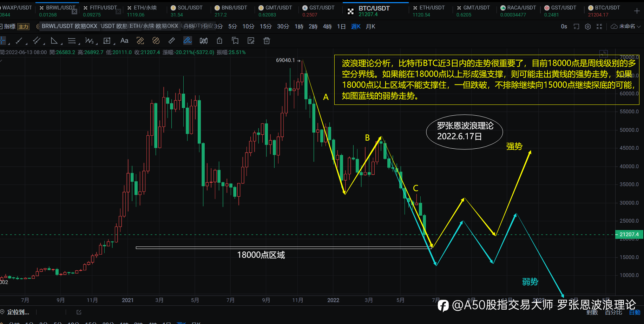Close the FITFI/USDT tab
Image resolution: width=644 pixels, height=324 pixels.
[118, 12]
